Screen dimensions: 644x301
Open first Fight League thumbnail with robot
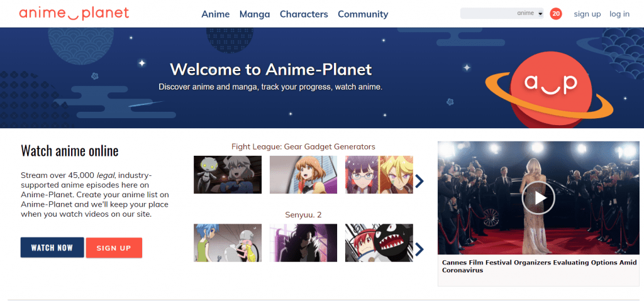(228, 175)
